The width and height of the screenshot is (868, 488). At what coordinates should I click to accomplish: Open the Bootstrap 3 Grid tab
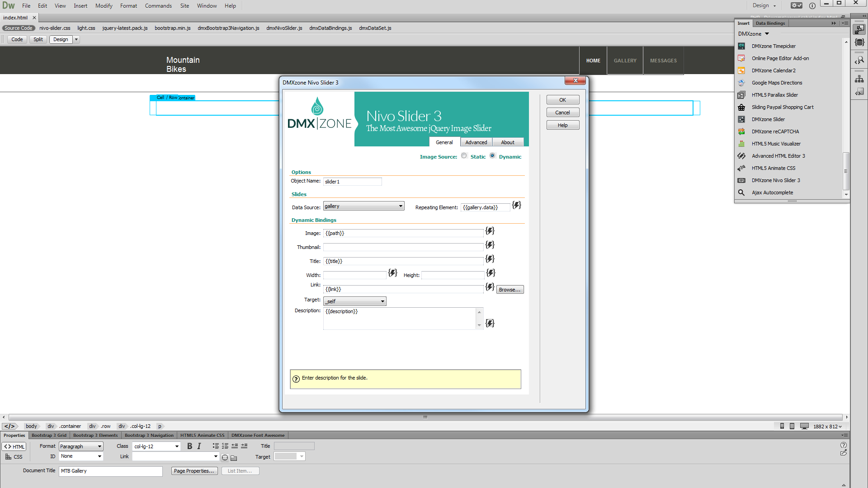(49, 436)
